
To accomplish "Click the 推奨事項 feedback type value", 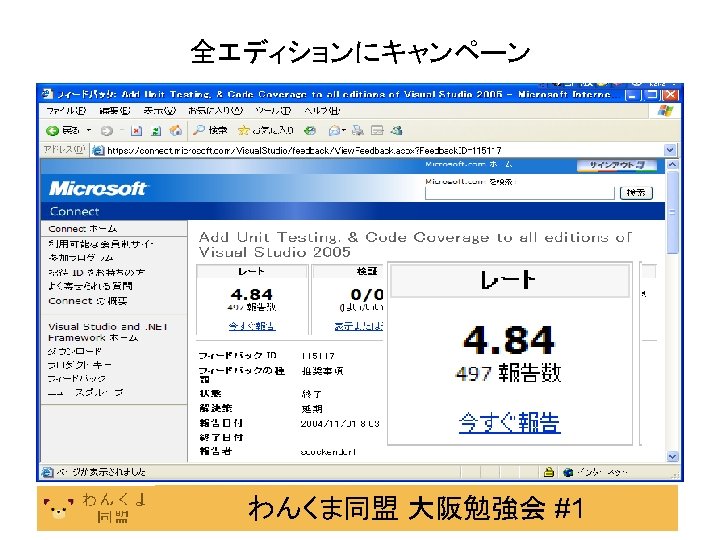I will [322, 371].
